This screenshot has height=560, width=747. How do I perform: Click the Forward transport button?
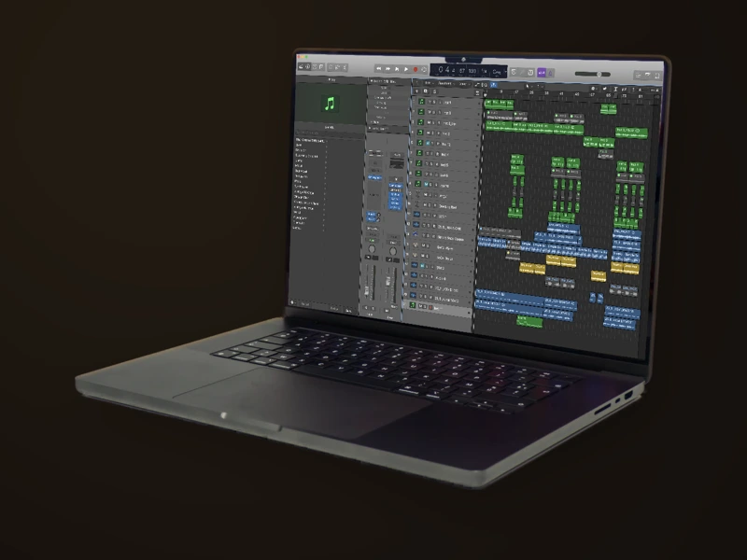pos(388,69)
